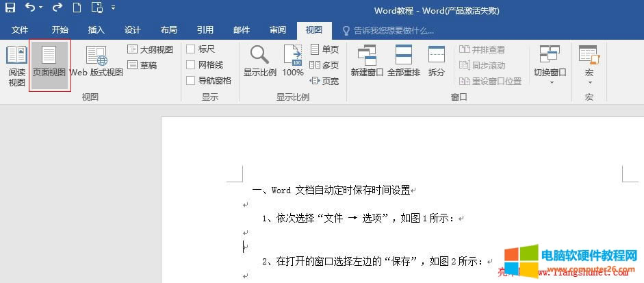This screenshot has height=283, width=644.
Task: Select 多页 zoom option
Action: (324, 65)
